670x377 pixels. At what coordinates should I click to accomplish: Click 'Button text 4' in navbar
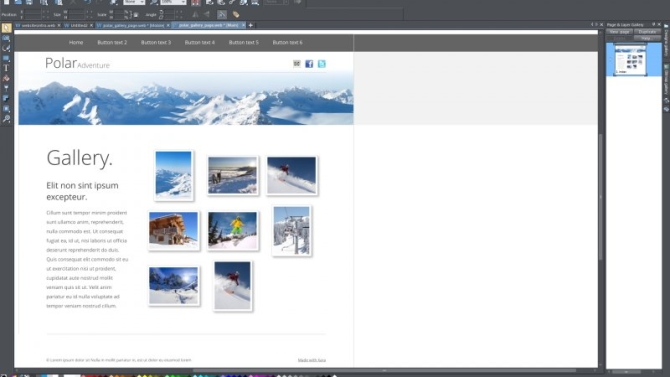(x=200, y=43)
